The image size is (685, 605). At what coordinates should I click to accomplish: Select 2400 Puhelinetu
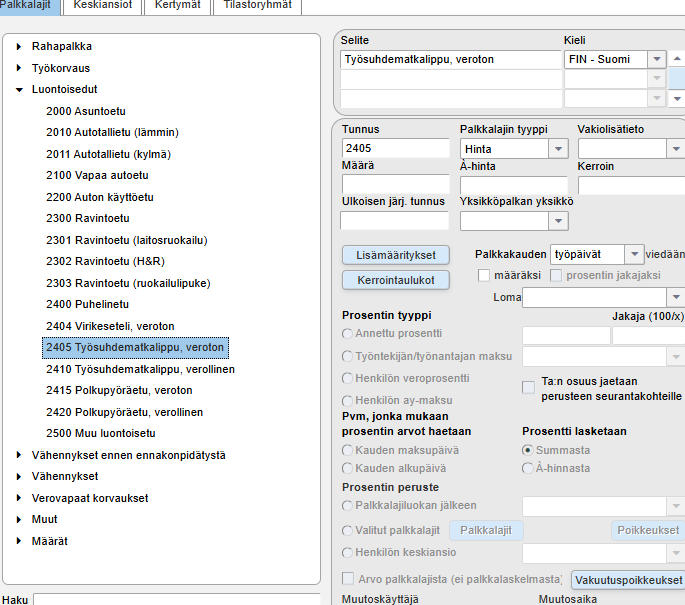point(87,304)
